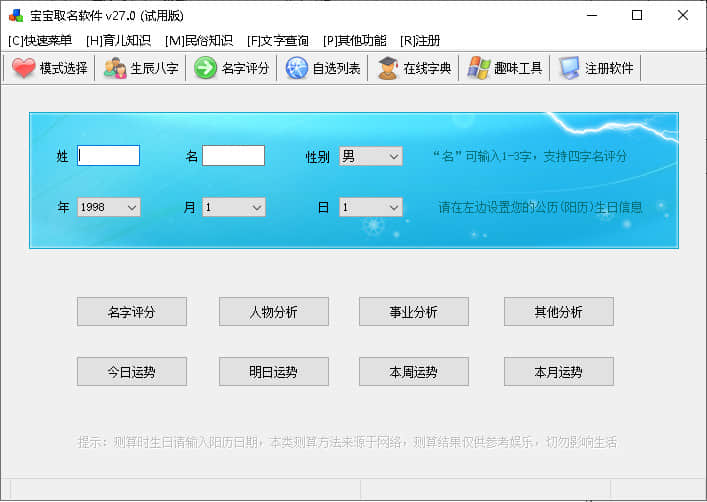This screenshot has height=502, width=707.
Task: Click the monitor icon for 注册软件
Action: coord(570,68)
